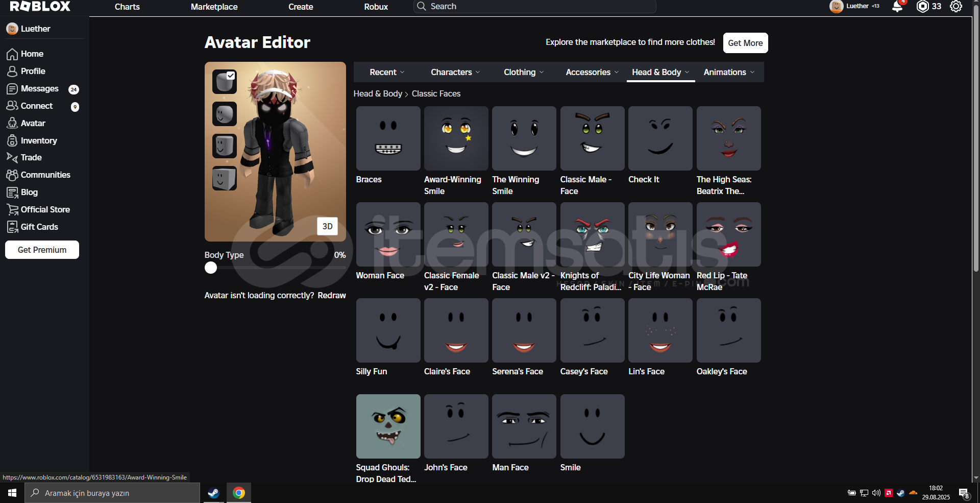The height and width of the screenshot is (503, 980).
Task: Click the Get More button
Action: click(745, 43)
